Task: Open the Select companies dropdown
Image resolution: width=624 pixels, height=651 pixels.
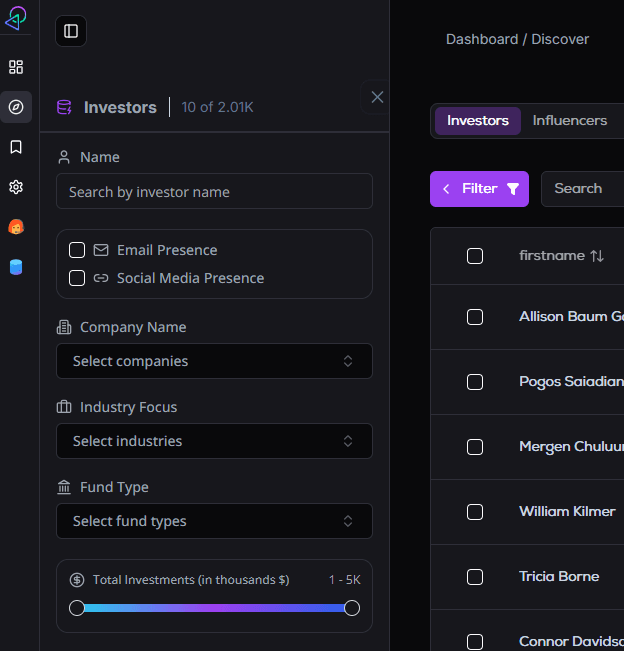Action: (x=214, y=361)
